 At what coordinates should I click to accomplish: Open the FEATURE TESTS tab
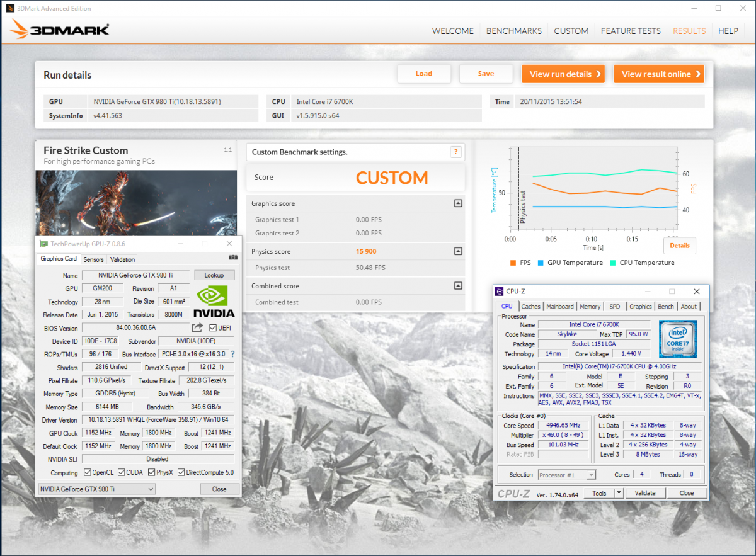click(x=631, y=31)
